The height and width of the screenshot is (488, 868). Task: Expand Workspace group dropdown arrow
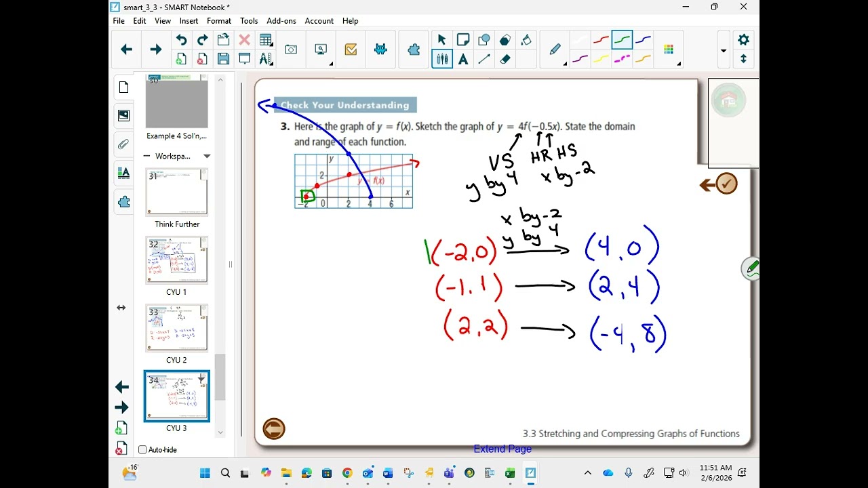point(207,156)
